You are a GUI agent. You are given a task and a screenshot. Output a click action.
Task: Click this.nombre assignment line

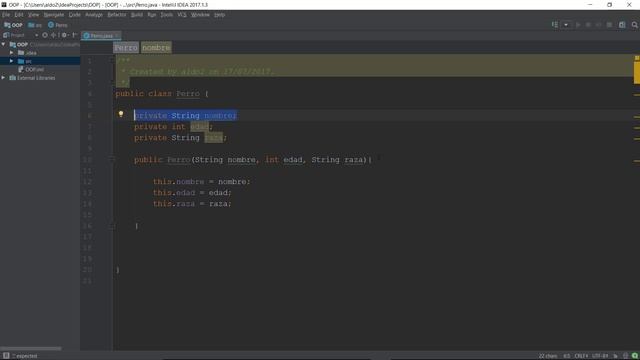click(202, 182)
